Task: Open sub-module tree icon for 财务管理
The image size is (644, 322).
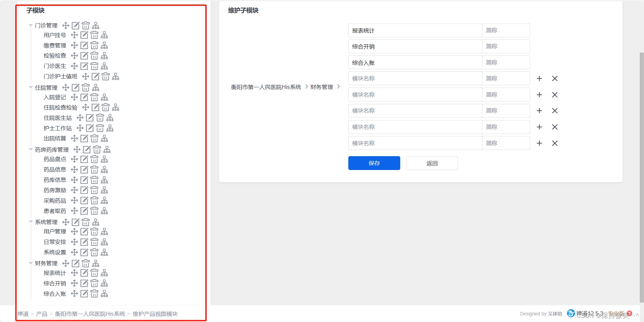Action: coord(96,263)
